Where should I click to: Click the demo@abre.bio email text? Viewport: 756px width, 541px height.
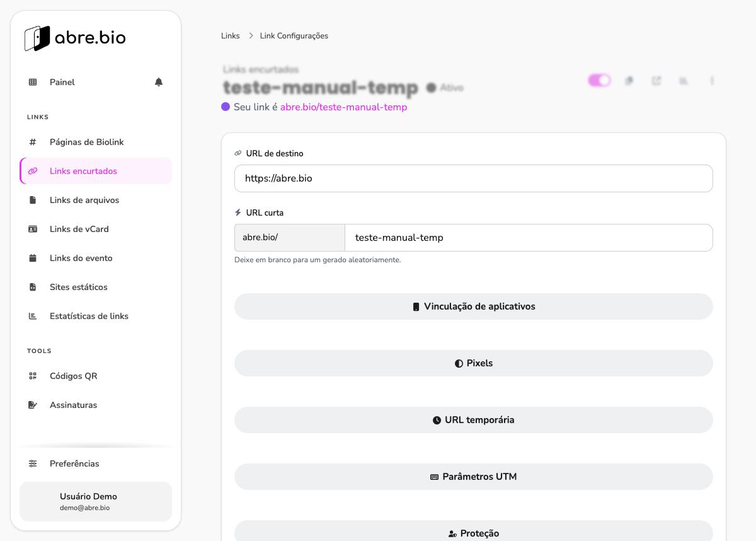(85, 508)
